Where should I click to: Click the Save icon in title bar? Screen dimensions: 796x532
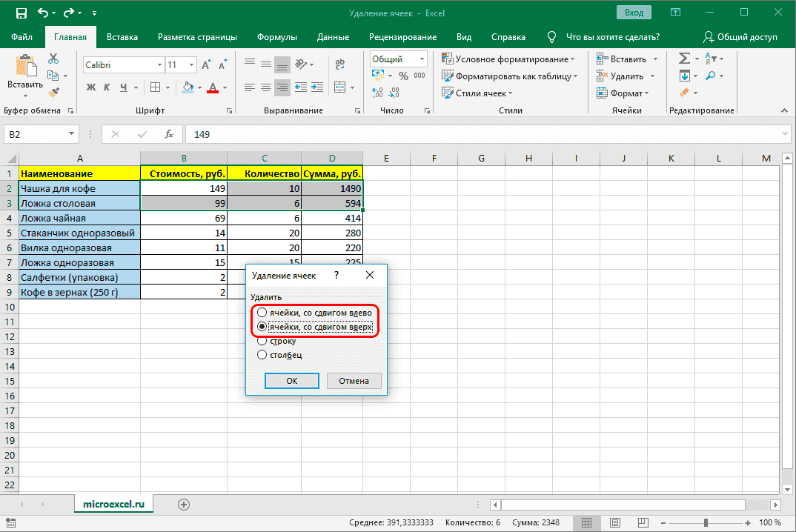point(21,13)
